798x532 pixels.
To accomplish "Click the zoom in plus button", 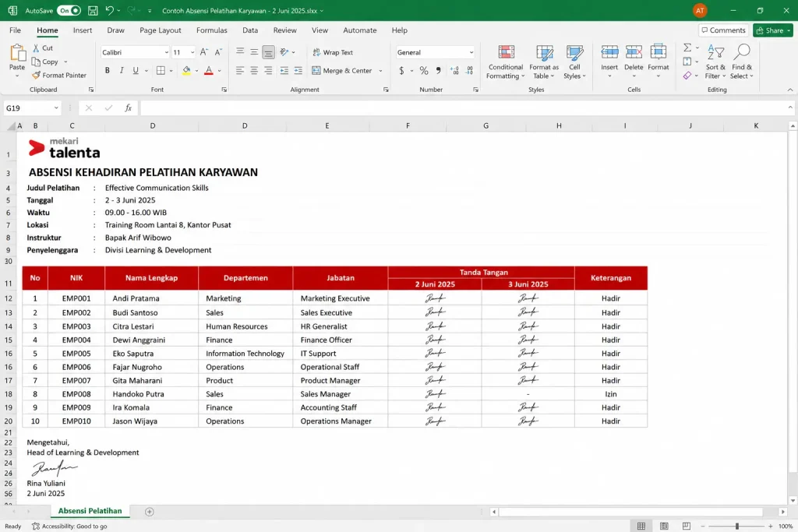I will [771, 526].
